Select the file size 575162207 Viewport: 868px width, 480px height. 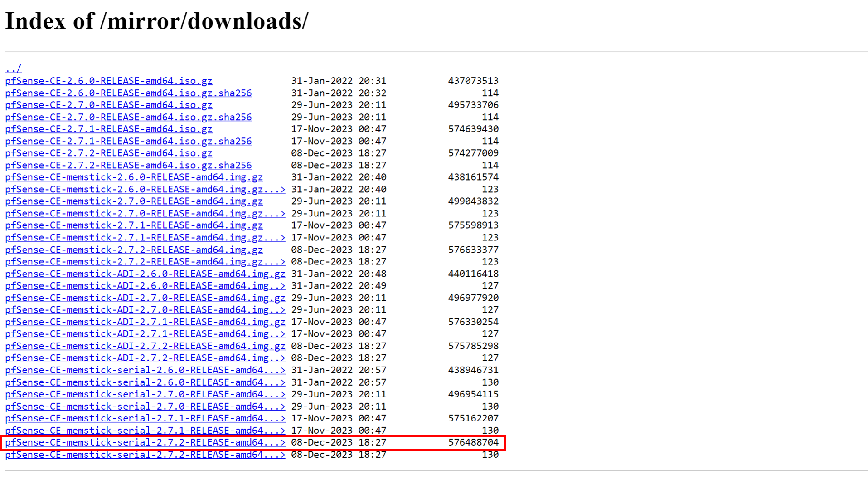pyautogui.click(x=473, y=418)
